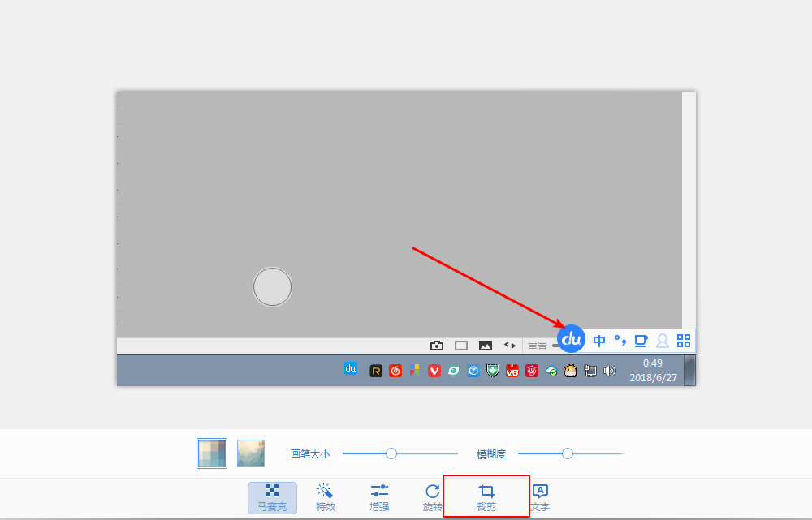Viewport: 812px width, 520px height.
Task: Click the speaker volume tray icon
Action: (x=610, y=371)
